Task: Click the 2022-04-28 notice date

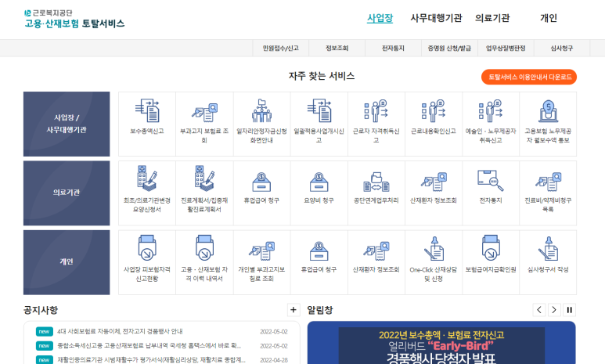Action: coord(274,360)
